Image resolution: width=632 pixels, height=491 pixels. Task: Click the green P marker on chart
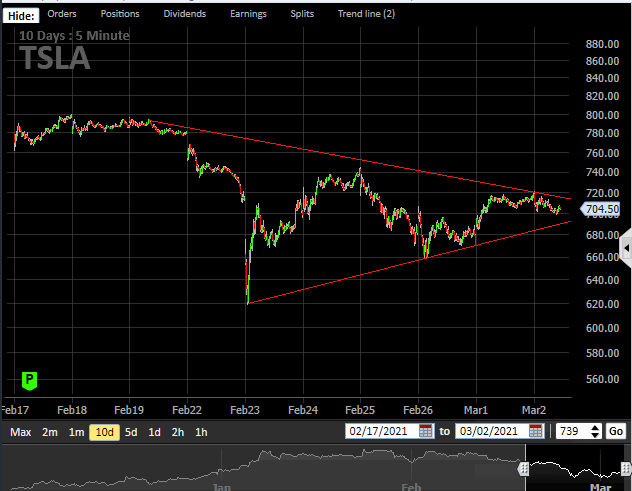click(29, 381)
